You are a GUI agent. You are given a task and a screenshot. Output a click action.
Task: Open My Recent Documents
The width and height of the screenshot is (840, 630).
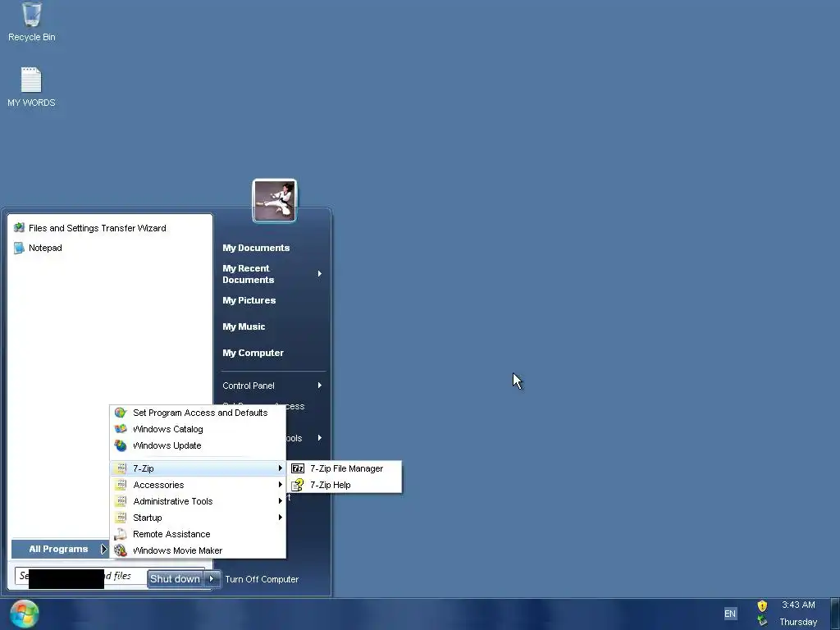(272, 274)
